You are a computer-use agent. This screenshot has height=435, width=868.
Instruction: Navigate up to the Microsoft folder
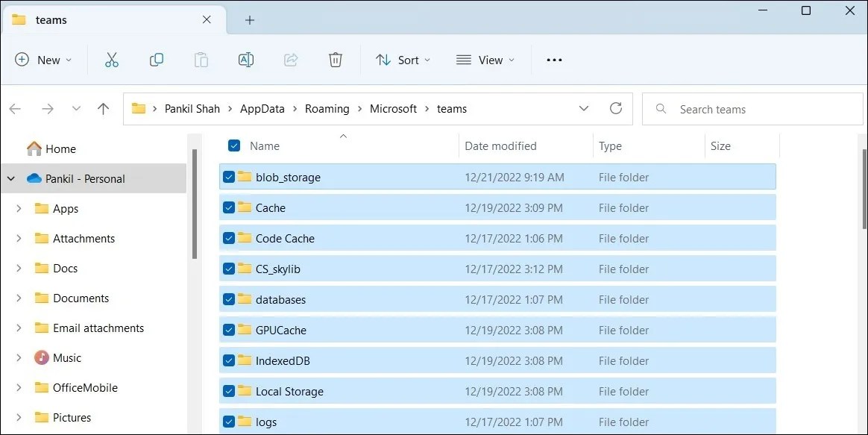pos(103,108)
